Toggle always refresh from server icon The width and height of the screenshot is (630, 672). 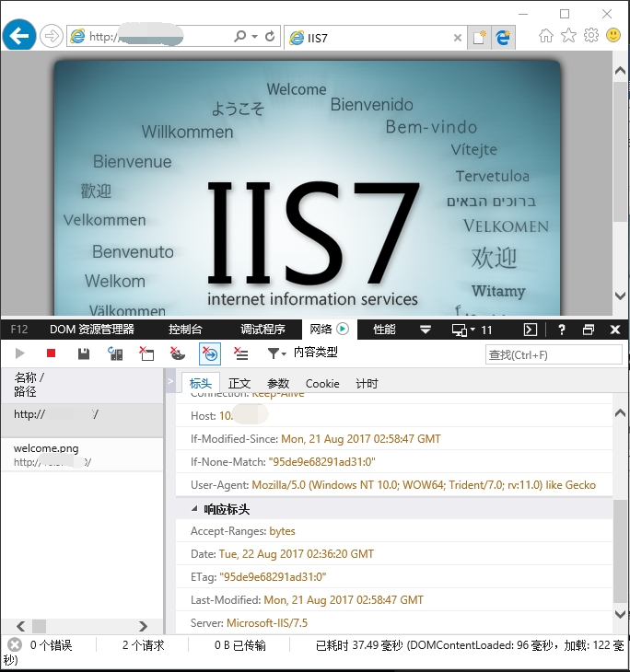point(115,353)
